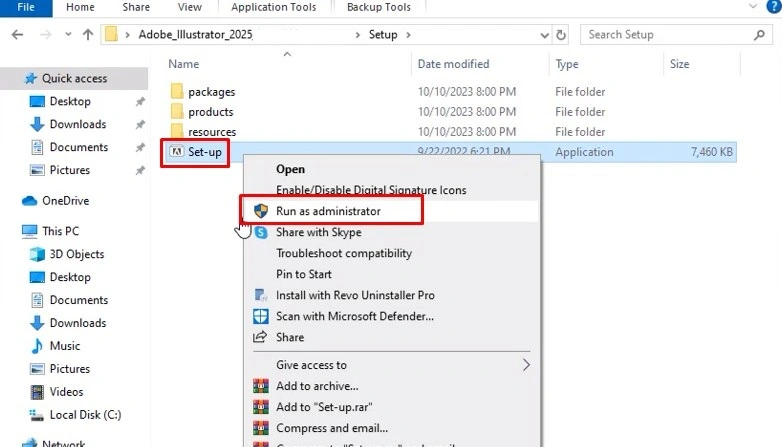Open the File ribbon tab
Screen dimensions: 782x447
coord(26,7)
